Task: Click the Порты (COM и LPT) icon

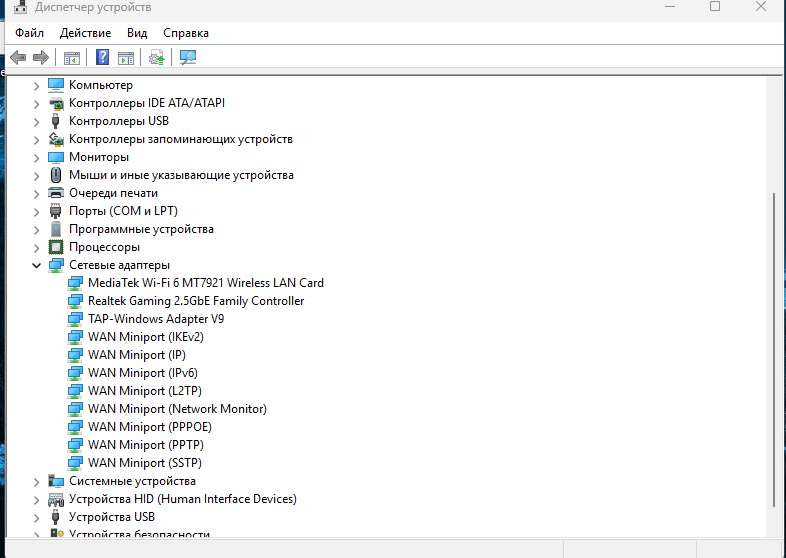Action: [x=56, y=211]
